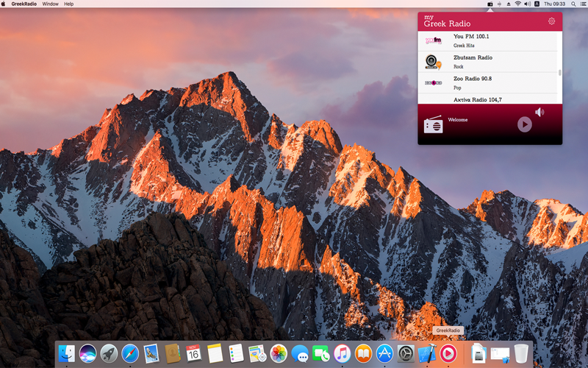
Task: Start playback with the play button
Action: 524,124
